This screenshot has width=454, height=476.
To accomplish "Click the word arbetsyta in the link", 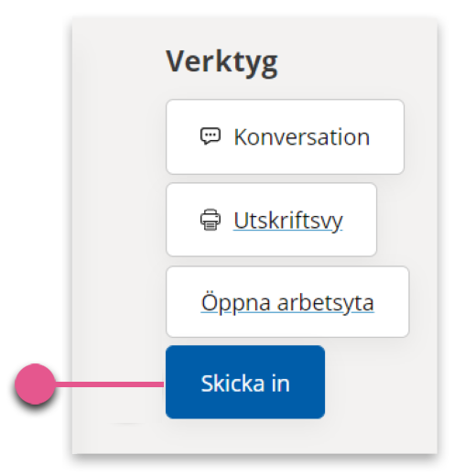I will tap(326, 303).
